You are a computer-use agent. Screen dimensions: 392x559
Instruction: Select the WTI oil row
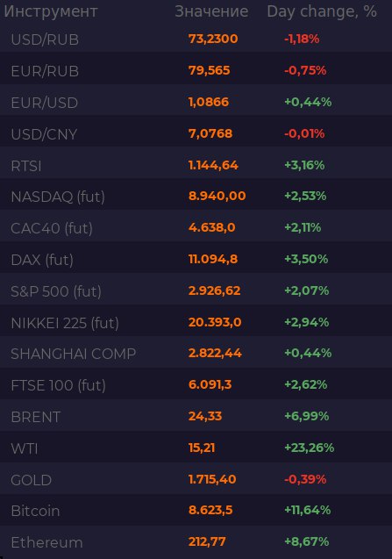(196, 448)
